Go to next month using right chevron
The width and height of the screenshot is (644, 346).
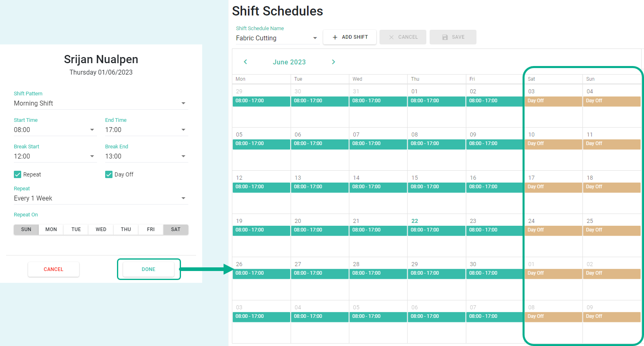click(333, 62)
